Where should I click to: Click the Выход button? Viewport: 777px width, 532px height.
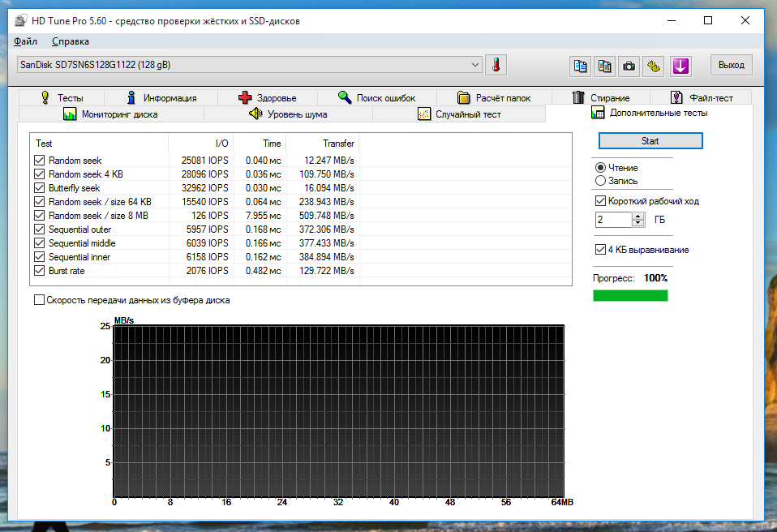(732, 65)
